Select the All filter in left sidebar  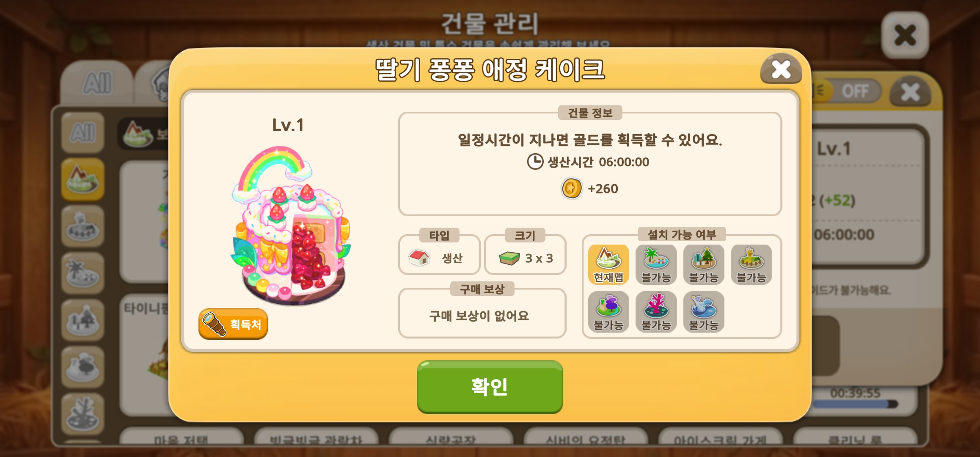(83, 132)
